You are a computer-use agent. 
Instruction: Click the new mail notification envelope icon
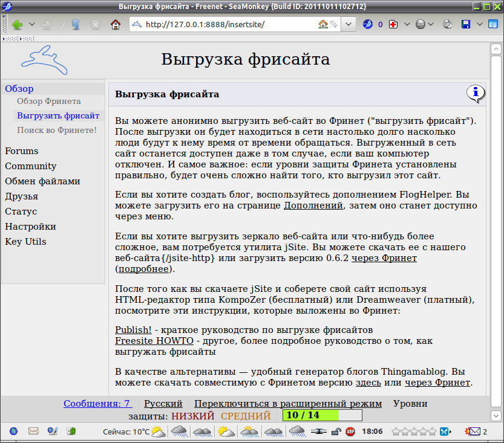click(x=473, y=432)
